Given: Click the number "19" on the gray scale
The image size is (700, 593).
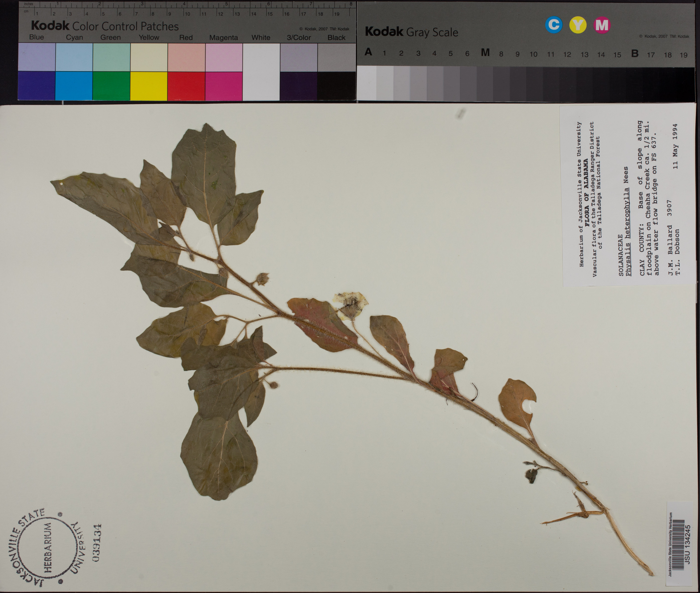Looking at the screenshot, I should pyautogui.click(x=684, y=55).
